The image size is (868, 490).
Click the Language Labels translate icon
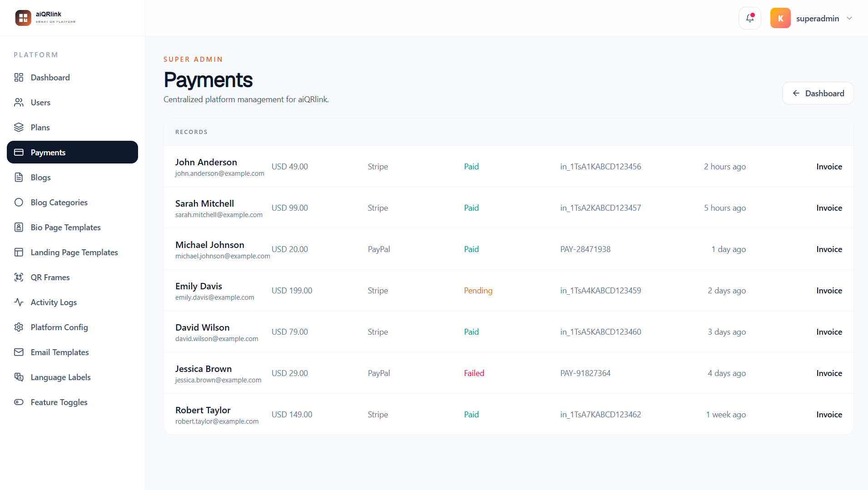tap(19, 377)
